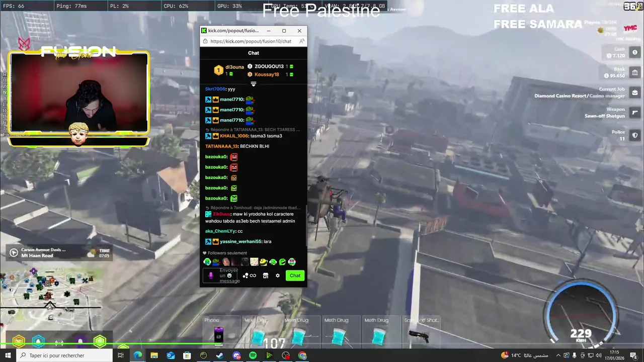This screenshot has width=644, height=362.
Task: Click the 'Followers seulement' label
Action: 227,253
